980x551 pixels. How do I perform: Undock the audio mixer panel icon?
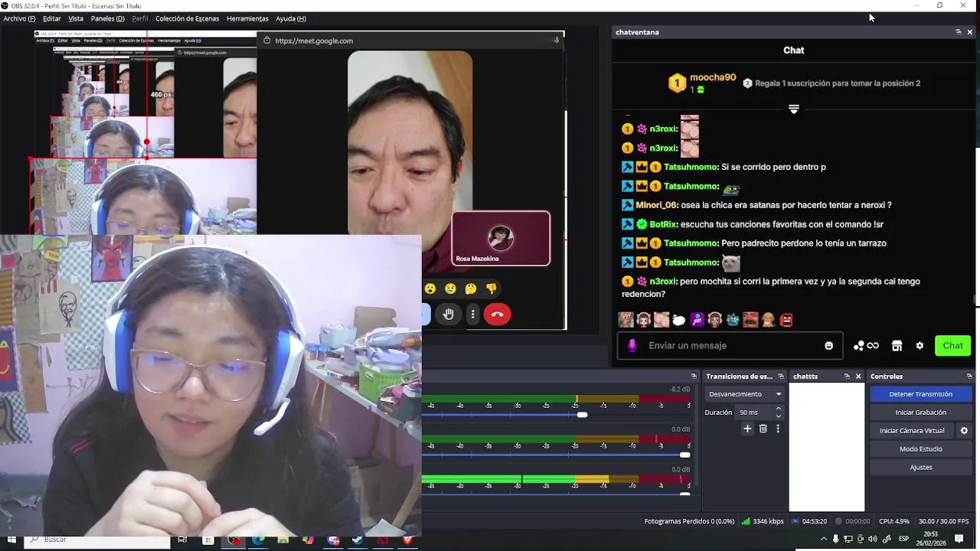pyautogui.click(x=694, y=377)
